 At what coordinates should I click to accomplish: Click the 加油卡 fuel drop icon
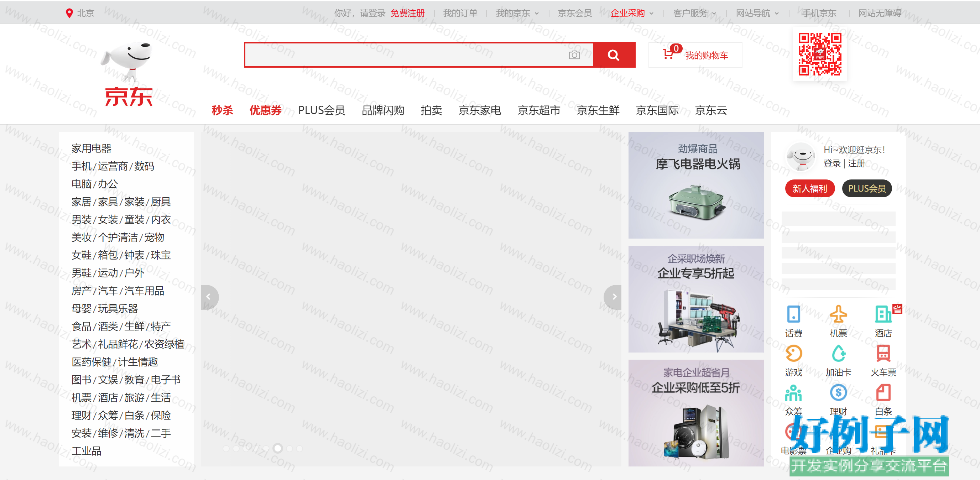coord(838,353)
